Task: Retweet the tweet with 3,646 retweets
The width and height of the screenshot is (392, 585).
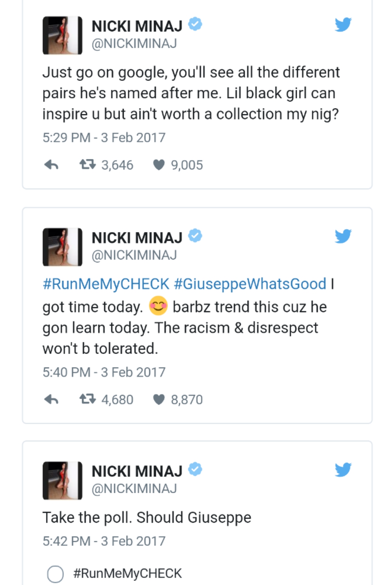Action: coord(88,165)
